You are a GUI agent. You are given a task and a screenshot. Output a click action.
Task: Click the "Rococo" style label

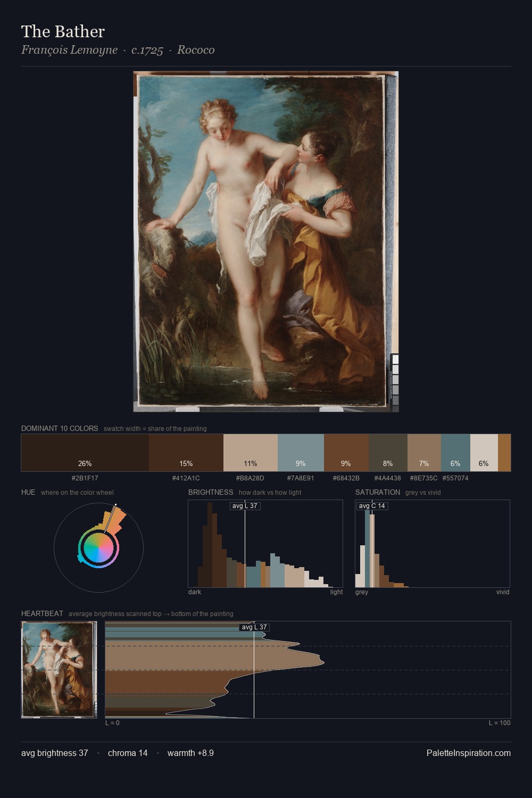[x=196, y=50]
